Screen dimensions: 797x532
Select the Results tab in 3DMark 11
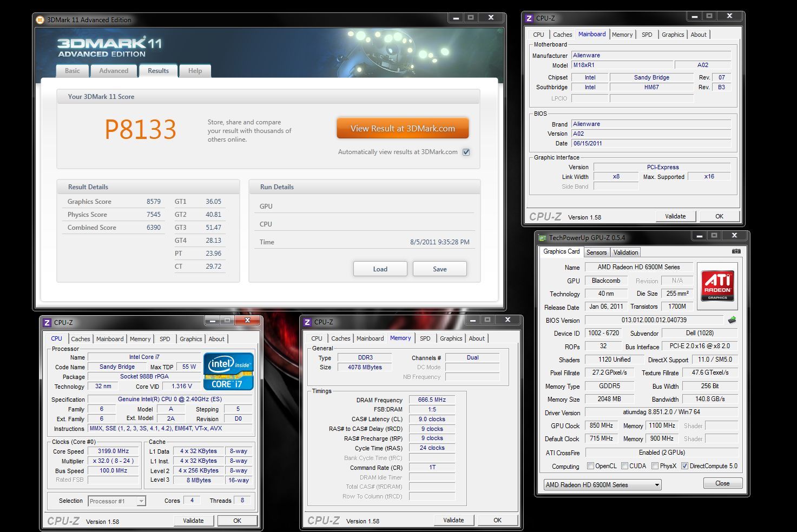(158, 71)
